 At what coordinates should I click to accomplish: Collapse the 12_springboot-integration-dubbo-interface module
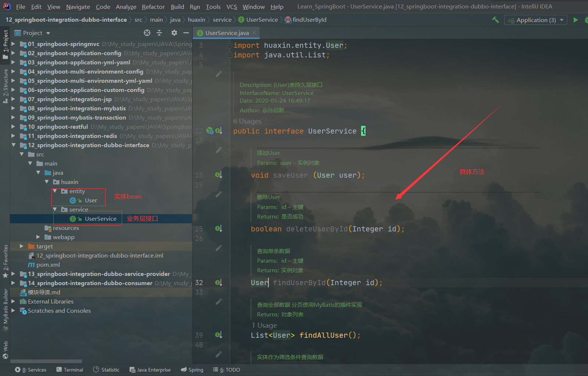[13, 145]
